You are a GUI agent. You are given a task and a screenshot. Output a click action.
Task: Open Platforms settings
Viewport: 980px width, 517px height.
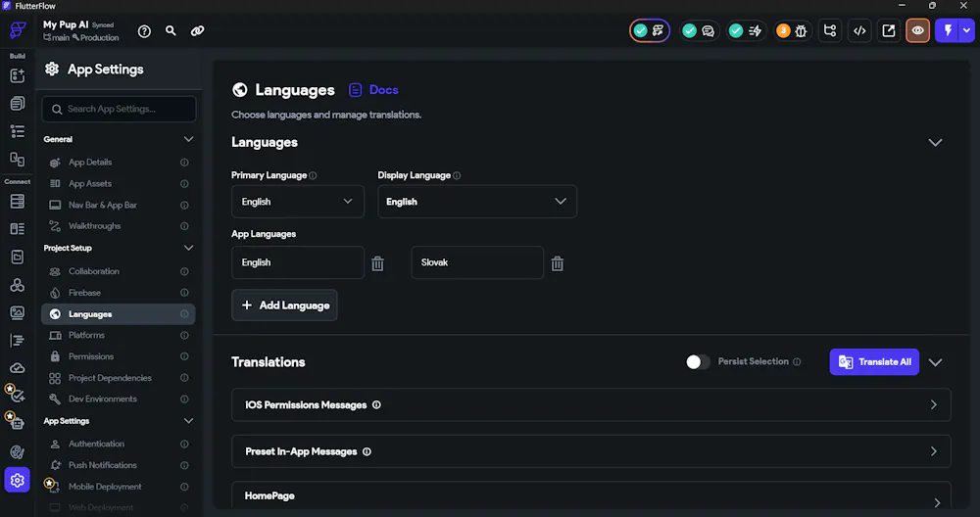click(119, 335)
